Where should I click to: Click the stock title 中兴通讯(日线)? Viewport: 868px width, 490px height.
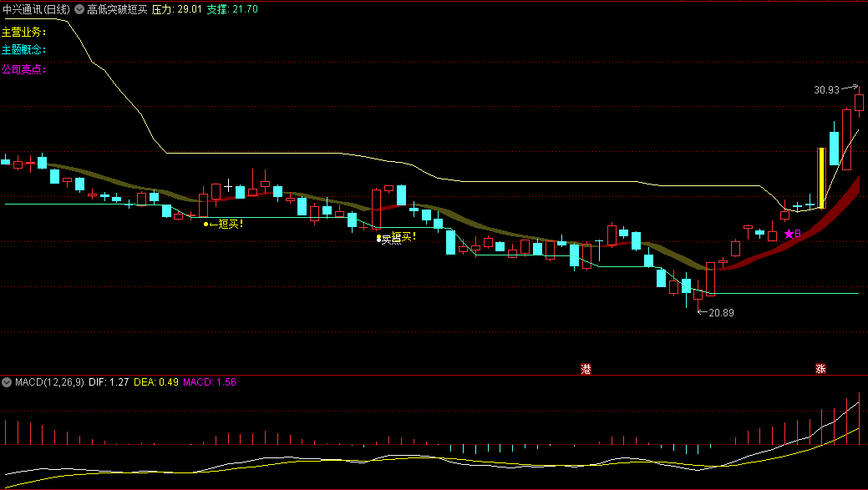click(x=37, y=9)
